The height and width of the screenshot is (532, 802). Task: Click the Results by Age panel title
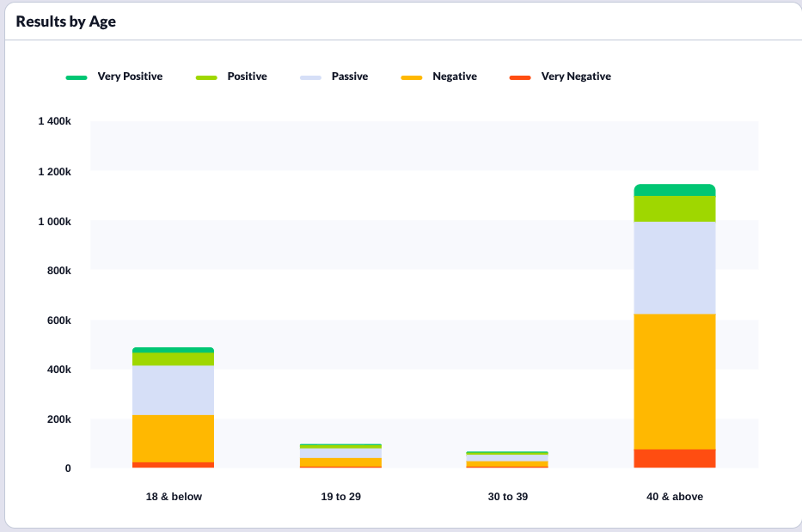tap(66, 21)
